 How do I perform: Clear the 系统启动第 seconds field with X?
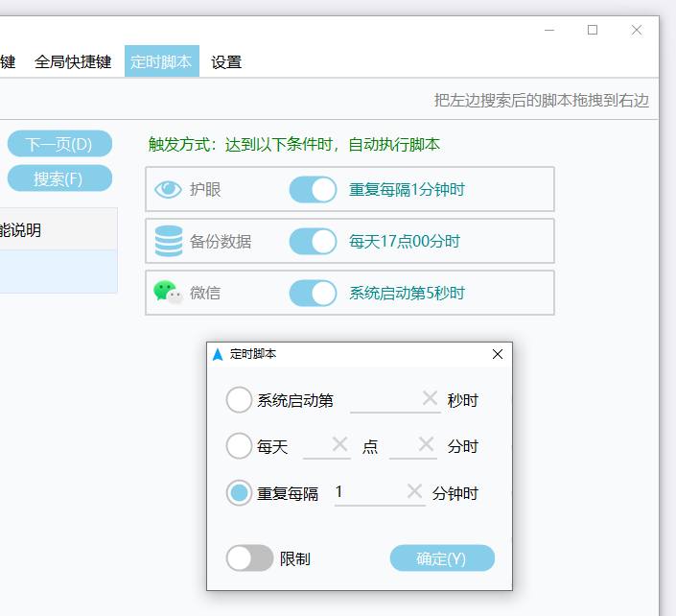430,399
